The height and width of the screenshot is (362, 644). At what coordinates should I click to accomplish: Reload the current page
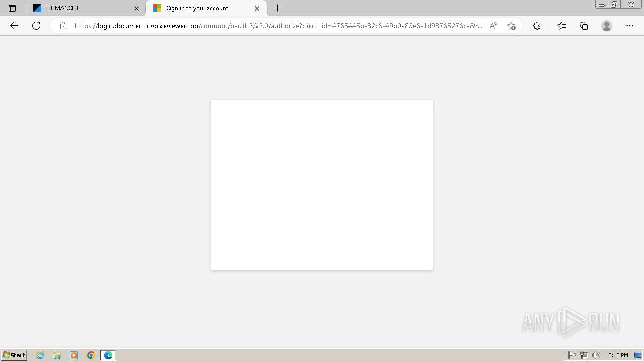click(x=36, y=26)
